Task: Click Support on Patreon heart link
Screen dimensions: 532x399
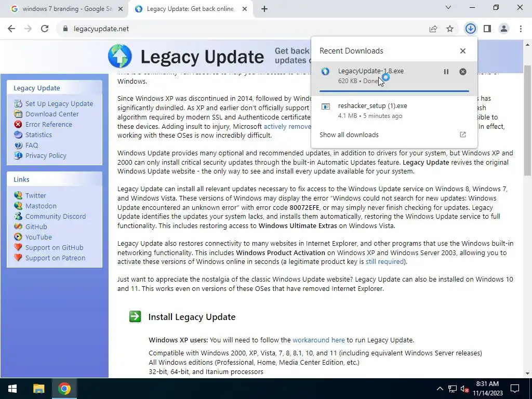Action: [x=55, y=258]
